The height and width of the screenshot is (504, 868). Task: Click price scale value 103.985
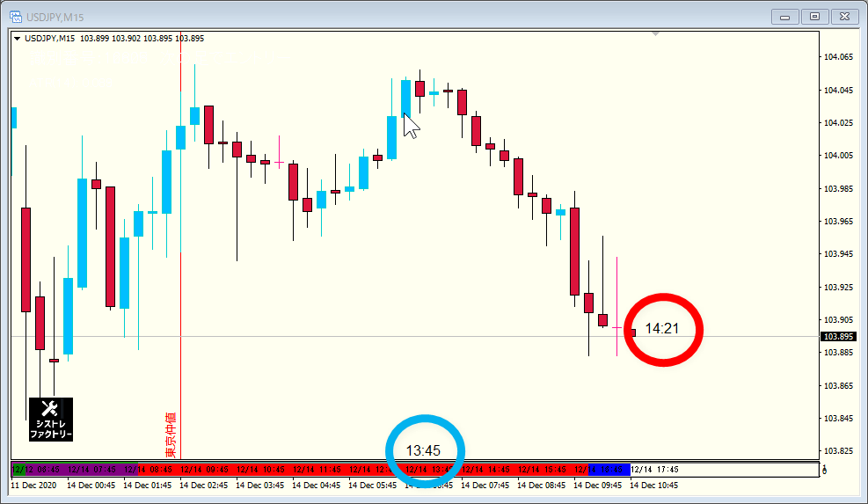838,189
